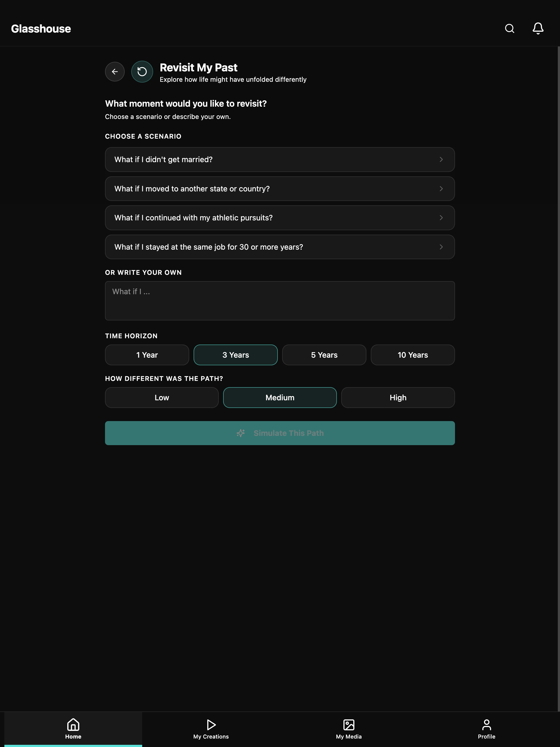The height and width of the screenshot is (747, 560).
Task: Click the Simulate This Path button
Action: pos(280,433)
